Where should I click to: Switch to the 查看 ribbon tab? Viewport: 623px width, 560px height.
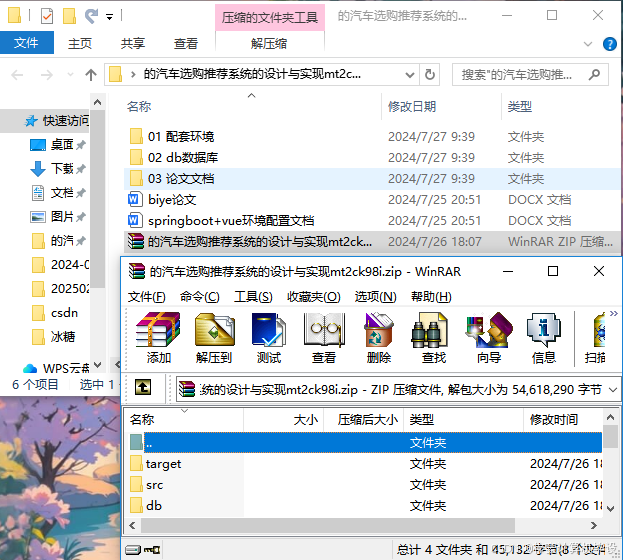(186, 43)
